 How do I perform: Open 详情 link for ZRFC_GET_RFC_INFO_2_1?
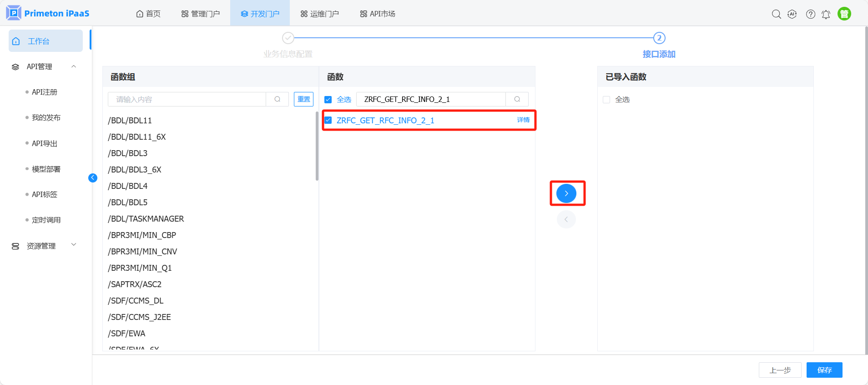tap(523, 120)
